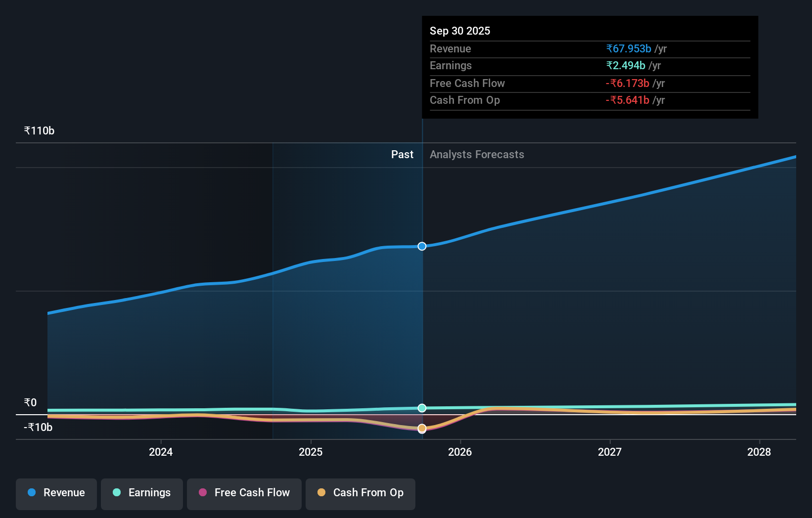812x518 pixels.
Task: Click the Cash From Op legend button
Action: click(x=361, y=494)
